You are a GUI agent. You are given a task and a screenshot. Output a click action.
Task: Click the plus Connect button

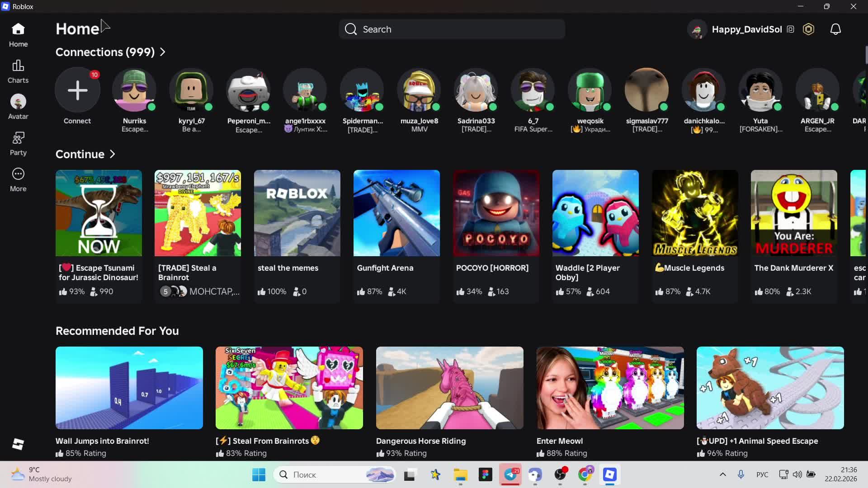[77, 90]
